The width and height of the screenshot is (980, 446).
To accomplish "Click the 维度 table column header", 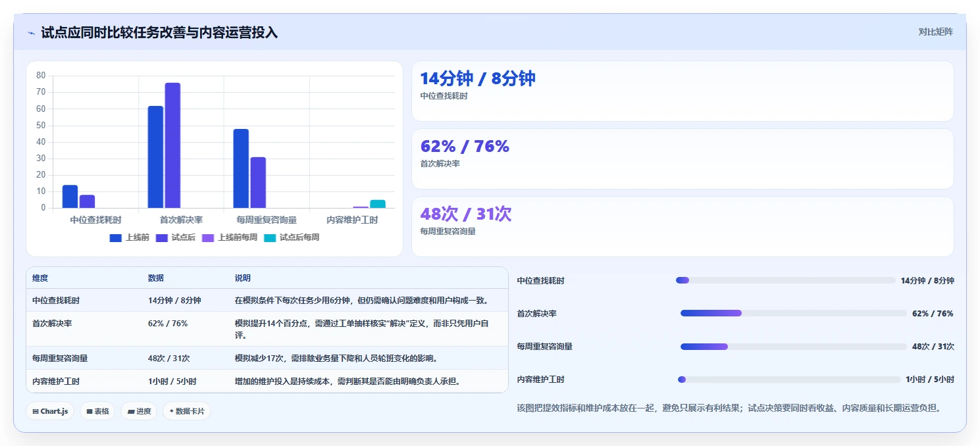I will point(40,278).
